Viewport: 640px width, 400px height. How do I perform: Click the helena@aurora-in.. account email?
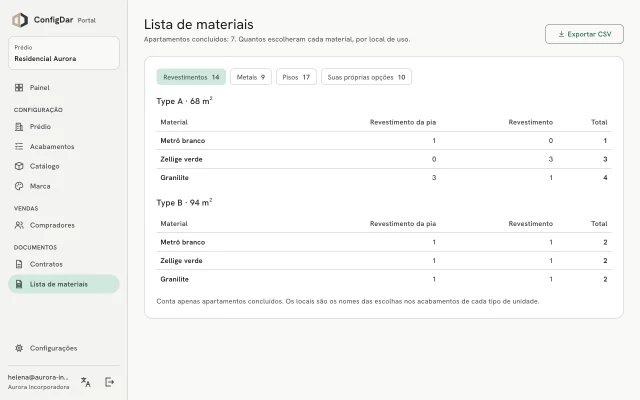point(38,378)
